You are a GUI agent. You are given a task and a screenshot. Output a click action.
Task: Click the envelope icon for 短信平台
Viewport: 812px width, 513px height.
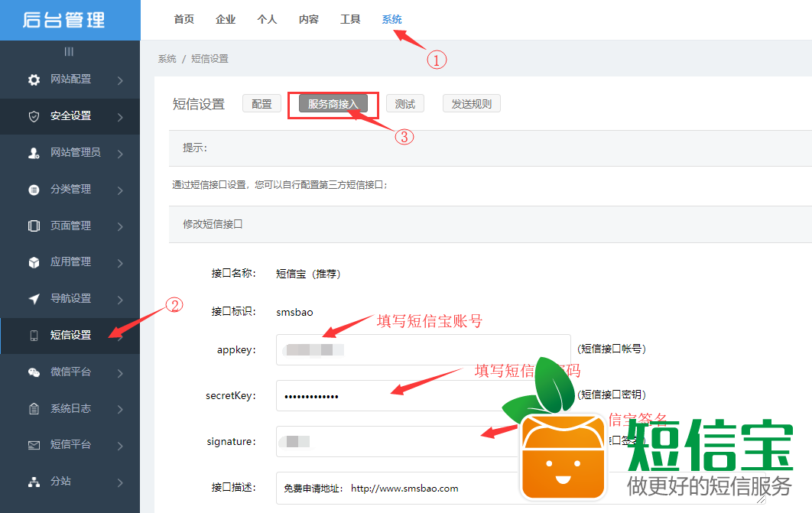34,445
